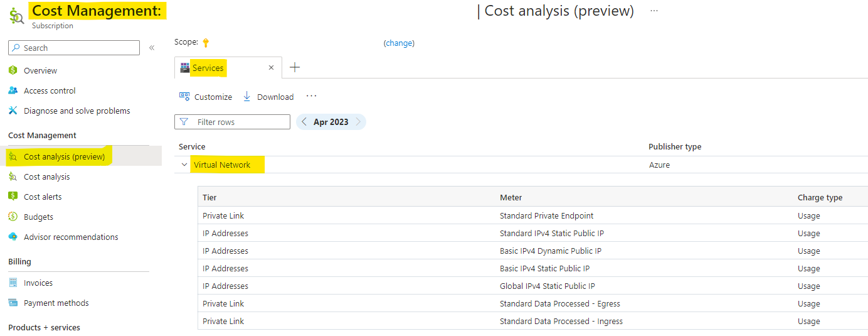Click the Tier column header
The height and width of the screenshot is (336, 868).
click(x=209, y=197)
